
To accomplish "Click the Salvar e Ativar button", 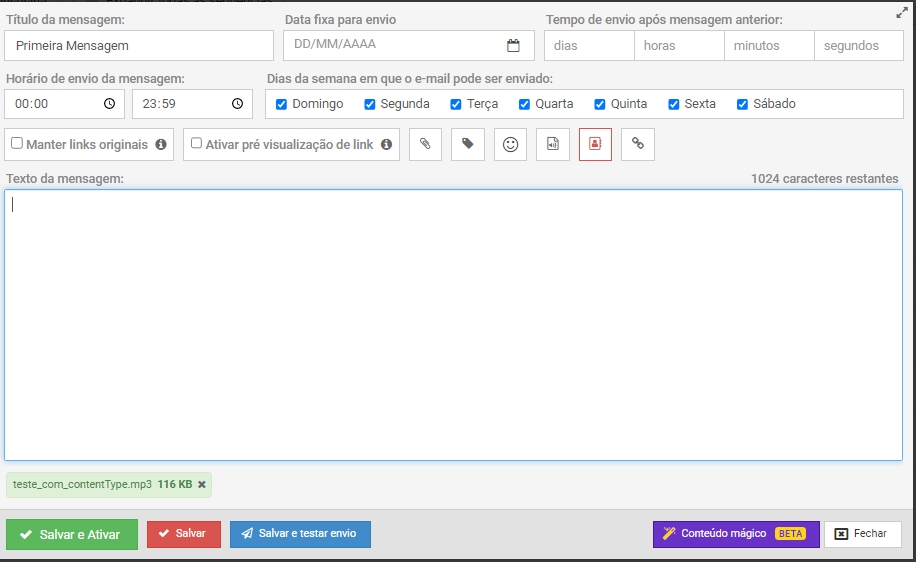I will (x=70, y=534).
